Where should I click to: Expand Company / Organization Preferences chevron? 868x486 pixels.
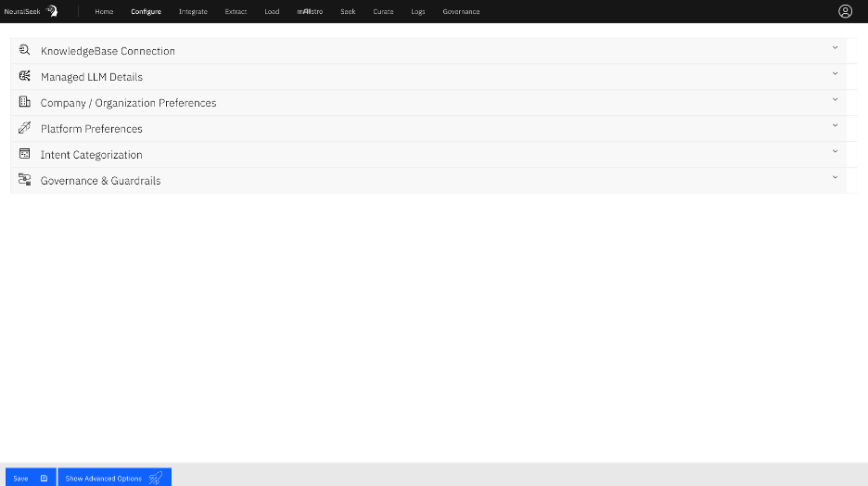[x=835, y=100]
